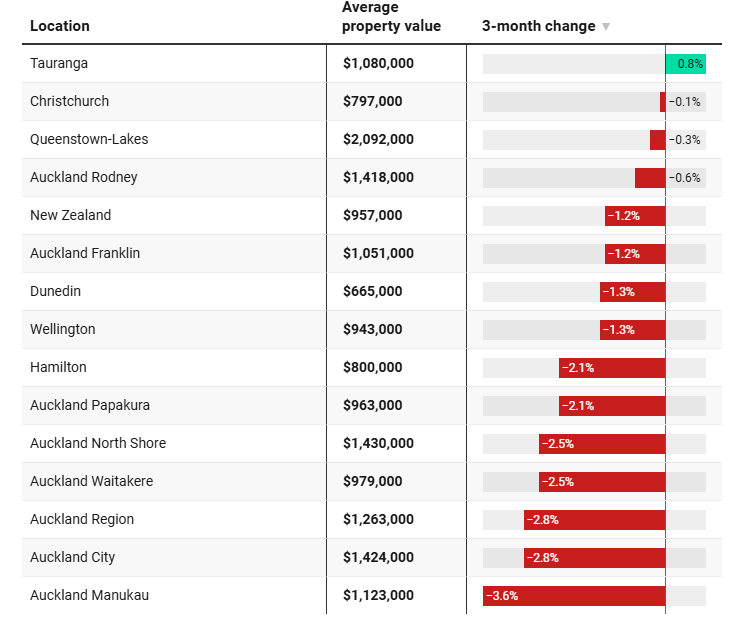
Task: Click Auckland Manukau's −3.6% red bar
Action: [574, 595]
